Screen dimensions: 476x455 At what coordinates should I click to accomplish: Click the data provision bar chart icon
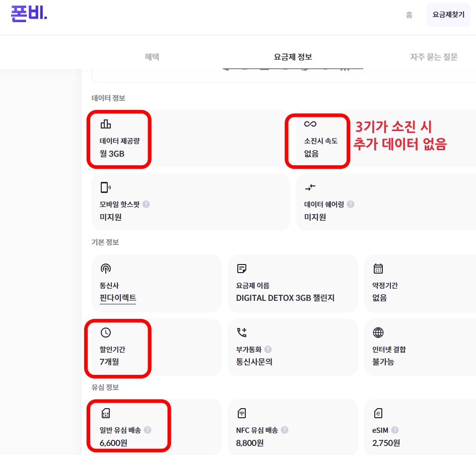[106, 123]
